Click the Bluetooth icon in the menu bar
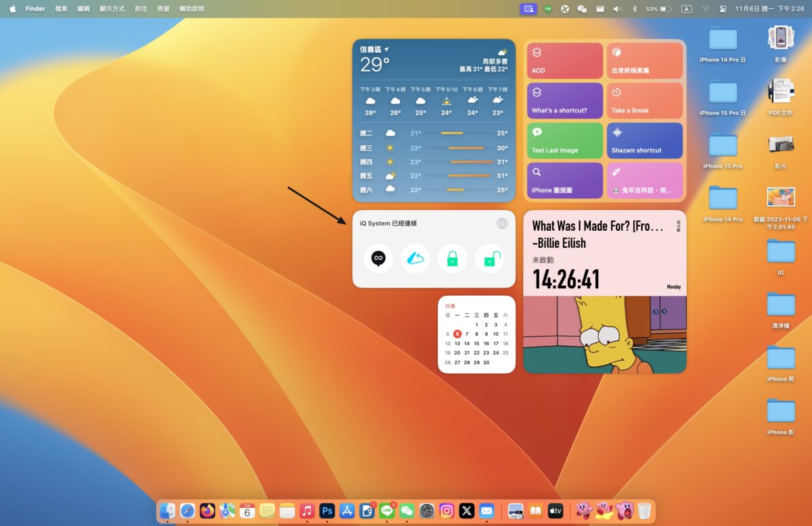812x526 pixels. [x=635, y=9]
